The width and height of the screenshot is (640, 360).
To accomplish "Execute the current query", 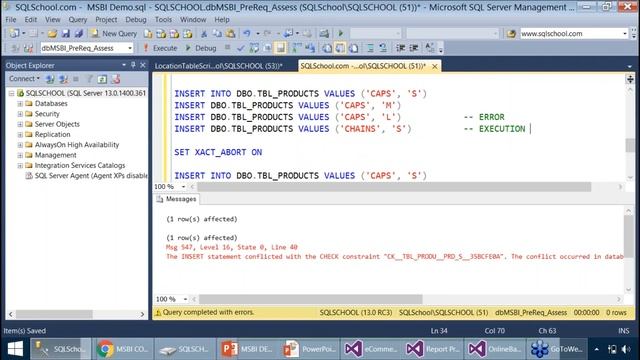I will click(160, 48).
